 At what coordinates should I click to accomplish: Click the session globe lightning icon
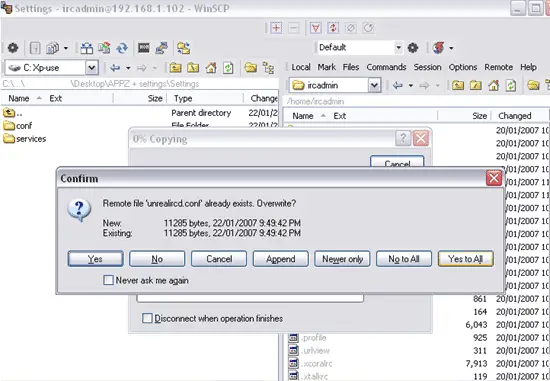point(438,47)
